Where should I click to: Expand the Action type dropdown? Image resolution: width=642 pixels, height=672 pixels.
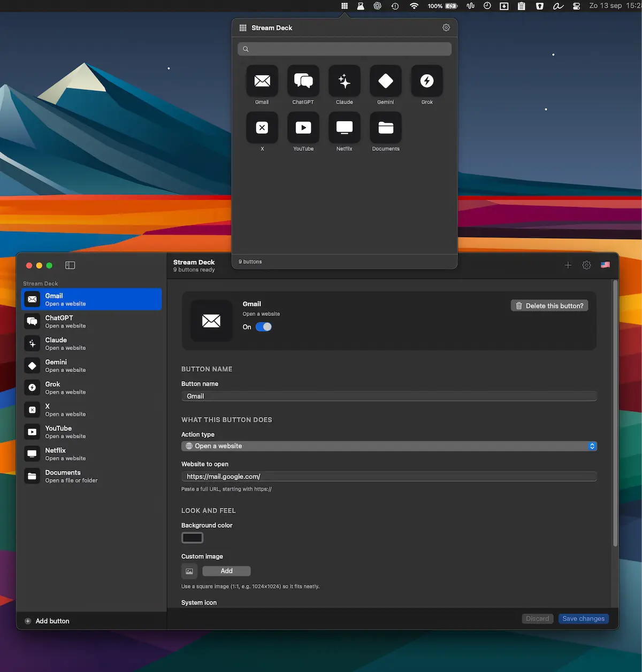[x=389, y=446]
